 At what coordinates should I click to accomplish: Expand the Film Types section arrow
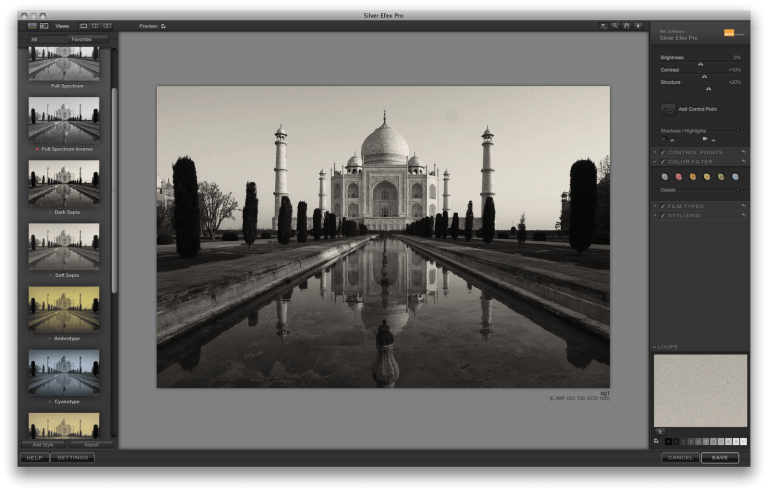655,206
